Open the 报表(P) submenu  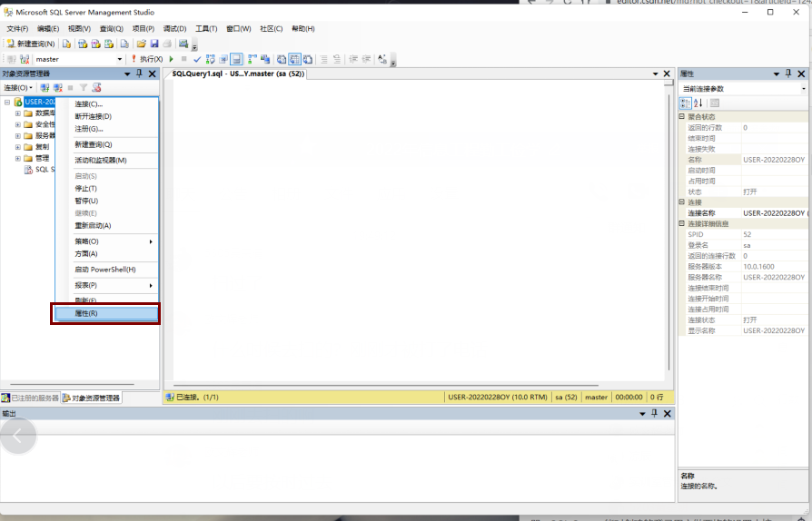click(x=106, y=286)
